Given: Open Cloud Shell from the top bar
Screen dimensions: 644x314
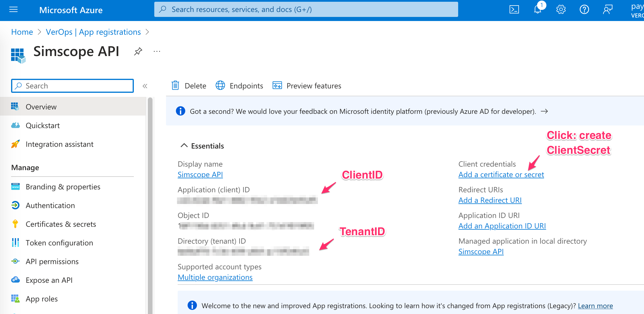Looking at the screenshot, I should click(x=514, y=10).
